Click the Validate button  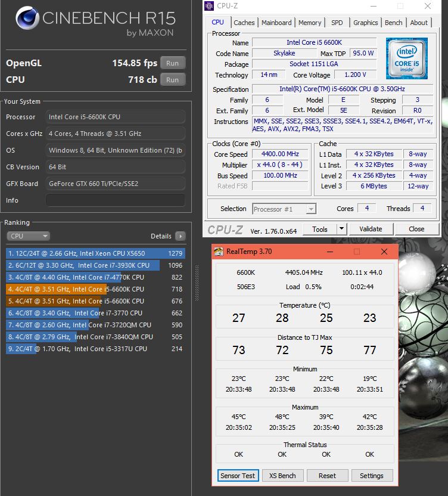point(371,229)
